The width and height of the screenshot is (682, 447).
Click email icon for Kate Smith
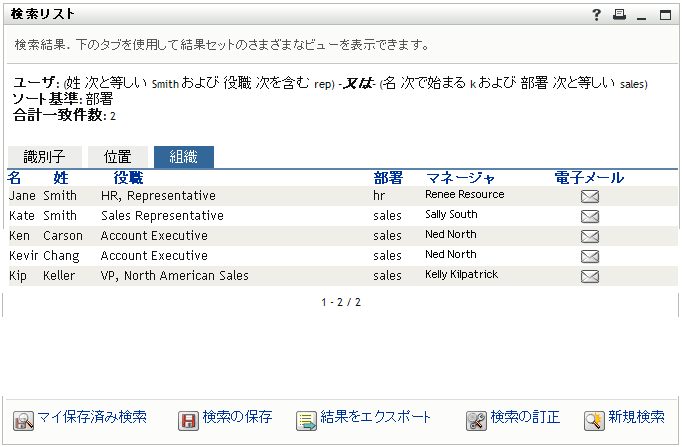point(590,216)
